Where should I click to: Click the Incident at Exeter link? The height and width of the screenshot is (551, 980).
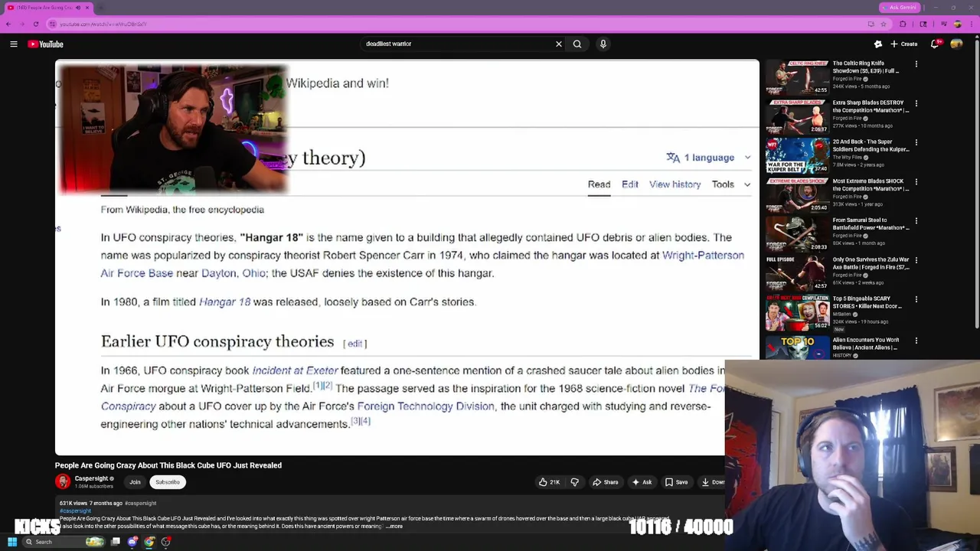295,370
